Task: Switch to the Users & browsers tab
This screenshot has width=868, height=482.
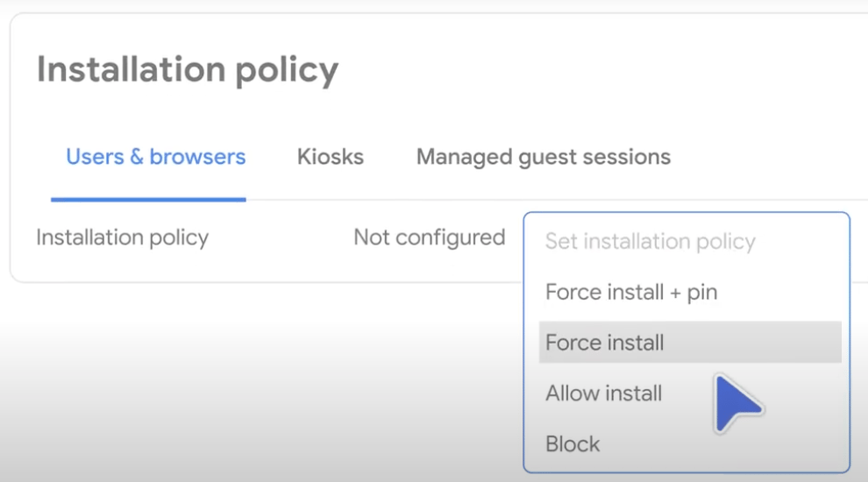Action: 155,157
